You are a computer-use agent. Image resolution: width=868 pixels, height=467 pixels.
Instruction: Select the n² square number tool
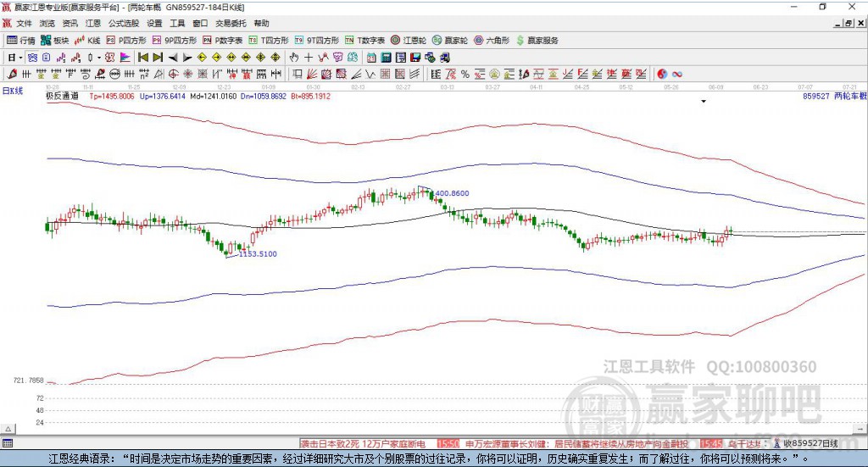[144, 74]
